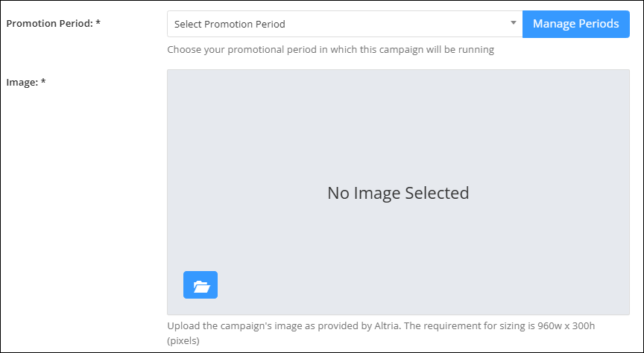
Task: Click the asterisk beside Promotion Period
Action: click(98, 23)
